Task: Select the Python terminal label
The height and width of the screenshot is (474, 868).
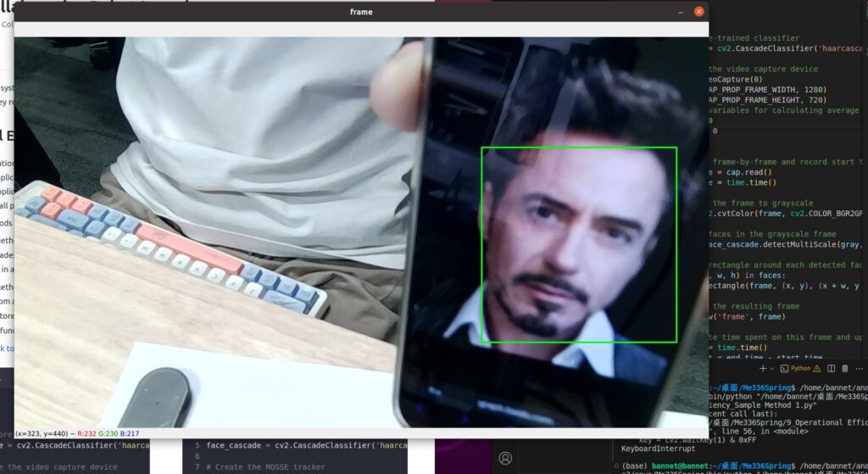Action: pos(800,368)
